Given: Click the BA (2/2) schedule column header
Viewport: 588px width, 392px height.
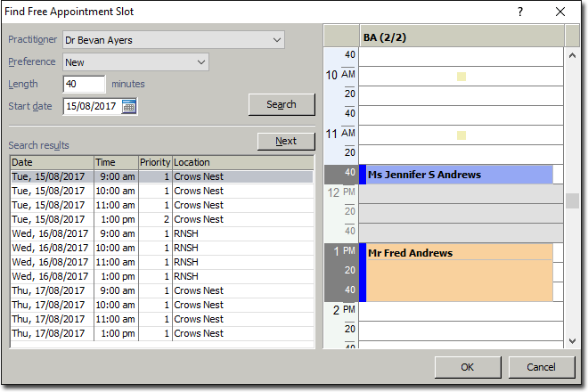Looking at the screenshot, I should click(x=461, y=37).
